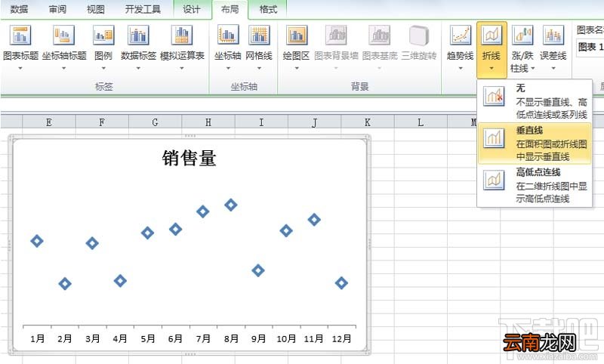Viewport: 604px width, 364px height.
Task: Click the 图表名称 chart name input box
Action: [591, 48]
